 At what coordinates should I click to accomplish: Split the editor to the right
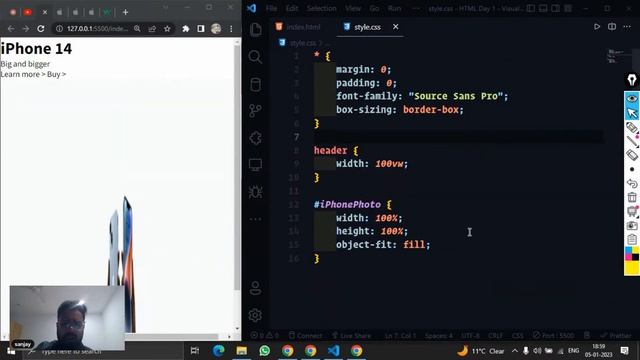click(x=612, y=27)
